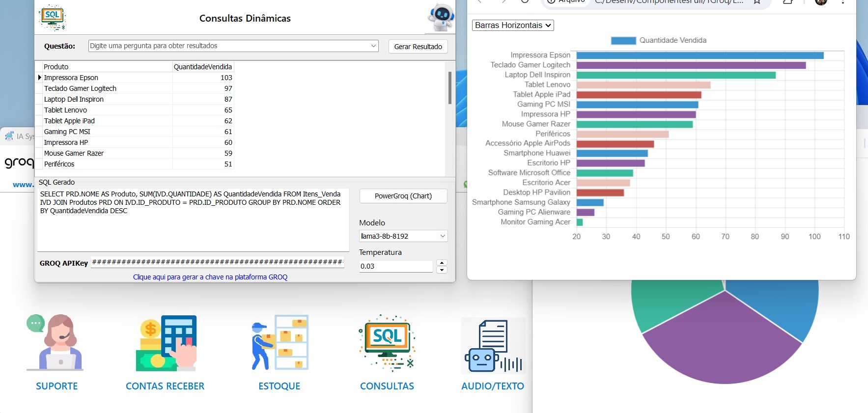The height and width of the screenshot is (413, 868).
Task: Click the Desktop HP Pavilion chart bar
Action: (x=600, y=193)
